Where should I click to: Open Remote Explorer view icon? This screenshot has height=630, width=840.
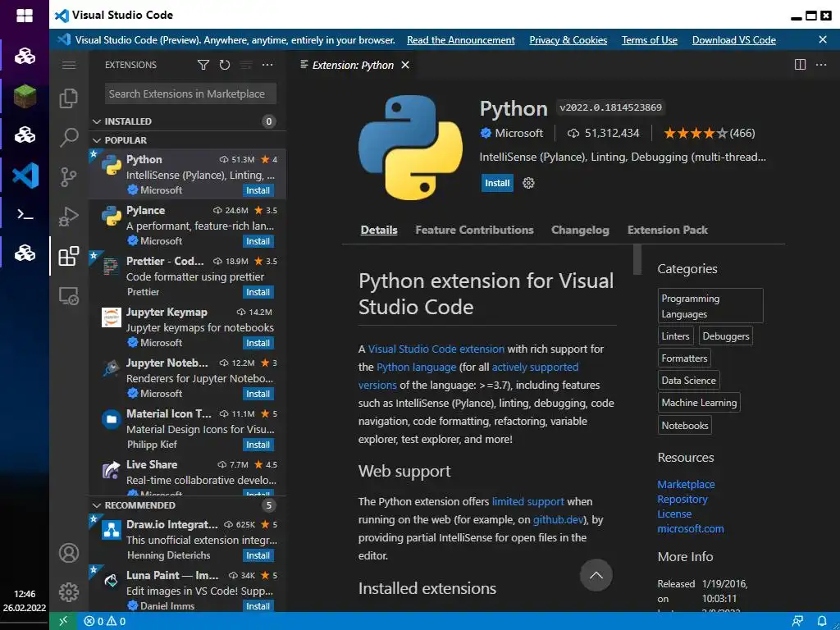click(69, 296)
